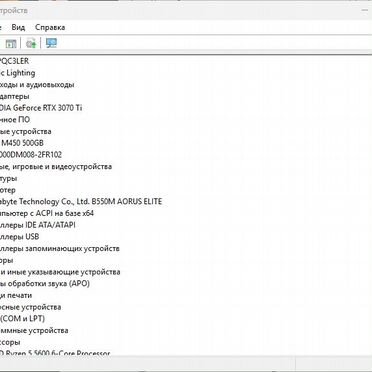Select the NVIDIA GeForce RTX 3070 Ti entry
Image resolution: width=372 pixels, height=372 pixels.
41,108
